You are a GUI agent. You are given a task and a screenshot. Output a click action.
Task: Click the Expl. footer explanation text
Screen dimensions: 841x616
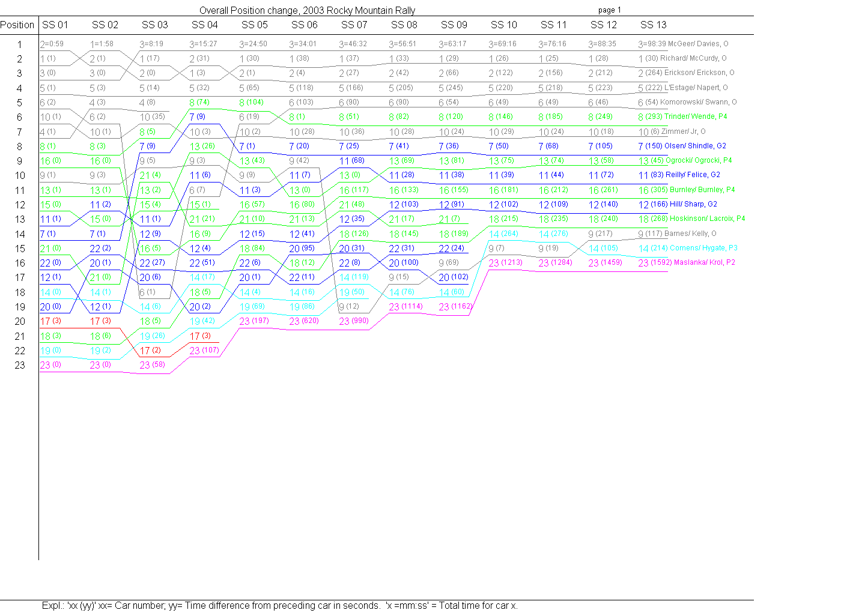click(x=279, y=605)
